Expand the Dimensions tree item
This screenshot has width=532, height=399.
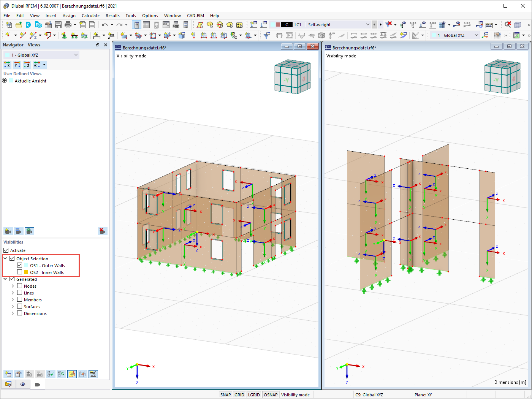click(13, 313)
